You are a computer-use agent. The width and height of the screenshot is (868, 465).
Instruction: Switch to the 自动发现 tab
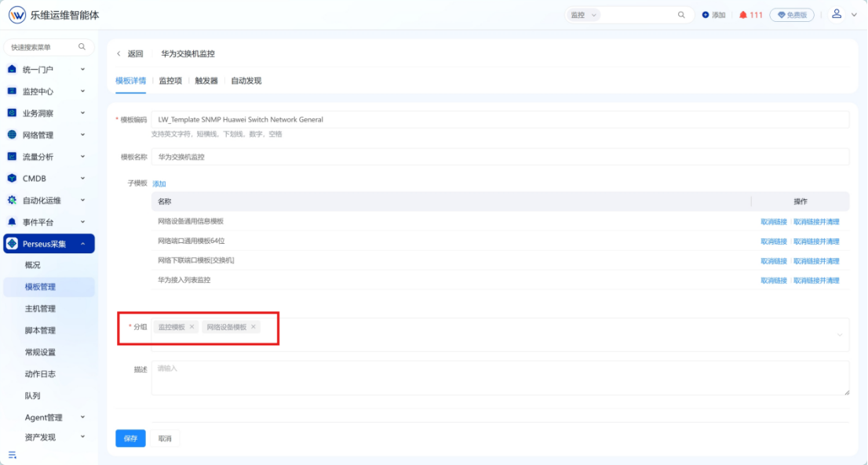coord(246,81)
